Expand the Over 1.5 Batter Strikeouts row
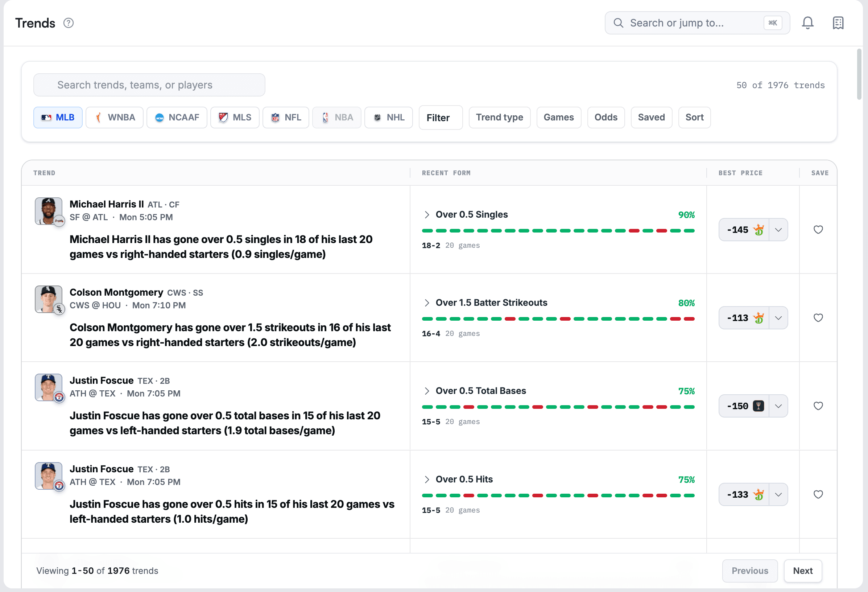Viewport: 868px width, 592px height. click(427, 303)
